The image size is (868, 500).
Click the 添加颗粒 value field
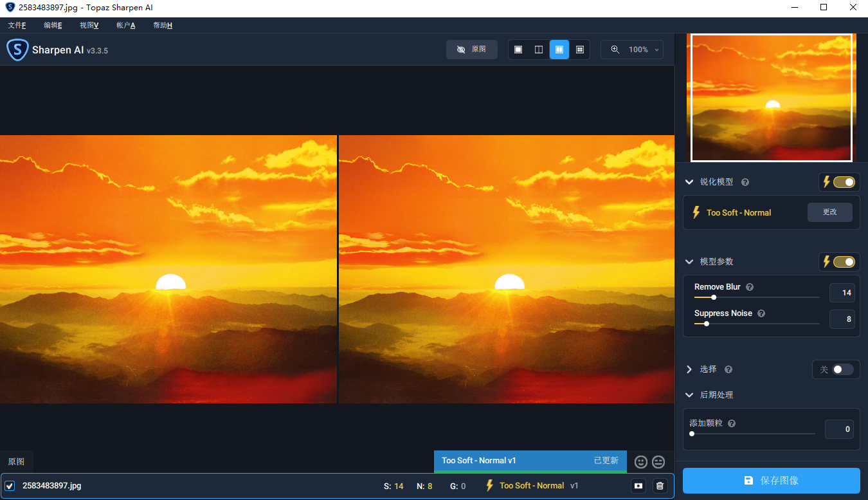(839, 429)
